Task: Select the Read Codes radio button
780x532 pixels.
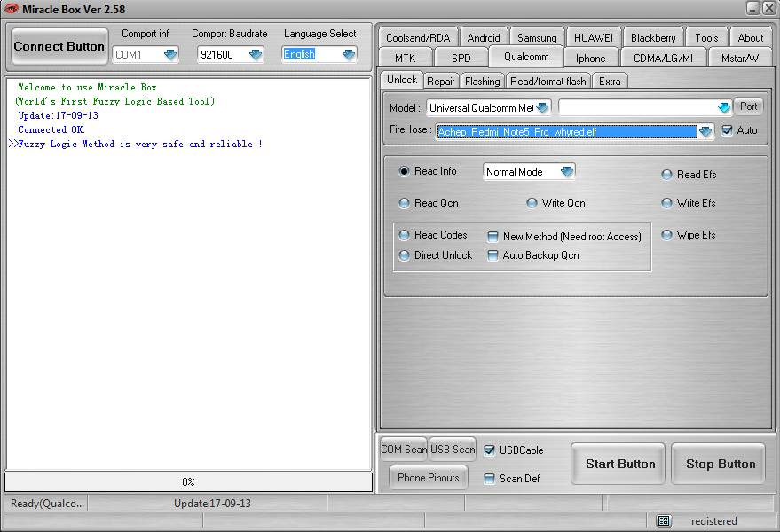Action: (404, 235)
